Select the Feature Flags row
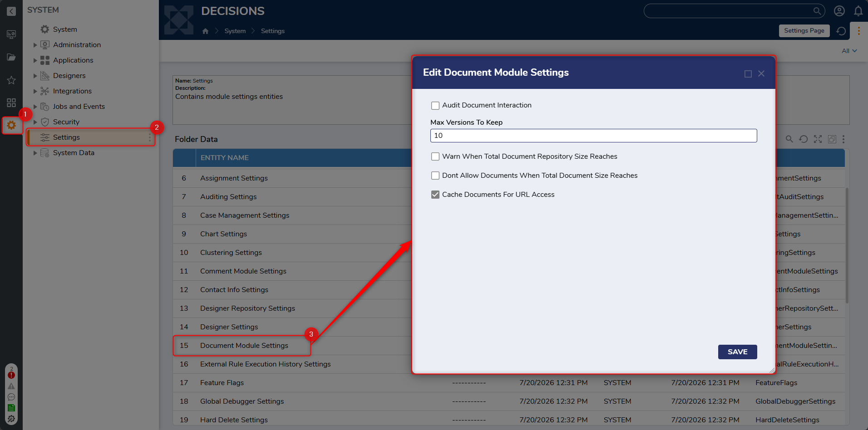Viewport: 868px width, 430px height. [x=508, y=383]
